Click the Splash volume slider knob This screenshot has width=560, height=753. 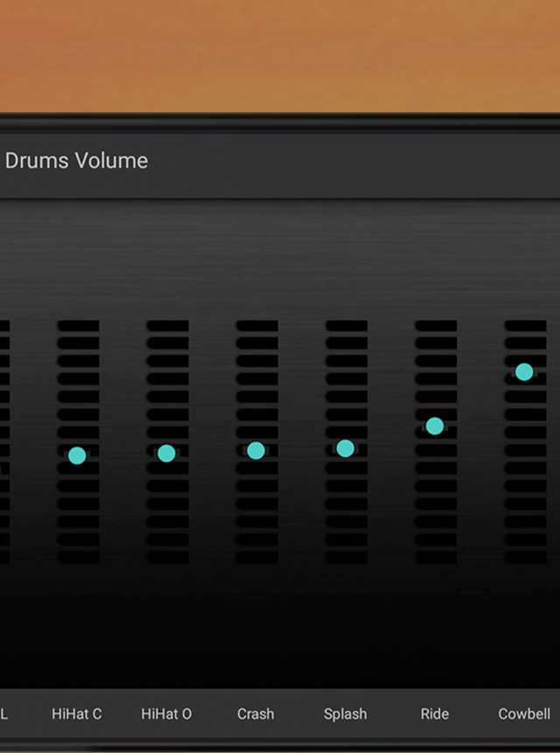346,448
